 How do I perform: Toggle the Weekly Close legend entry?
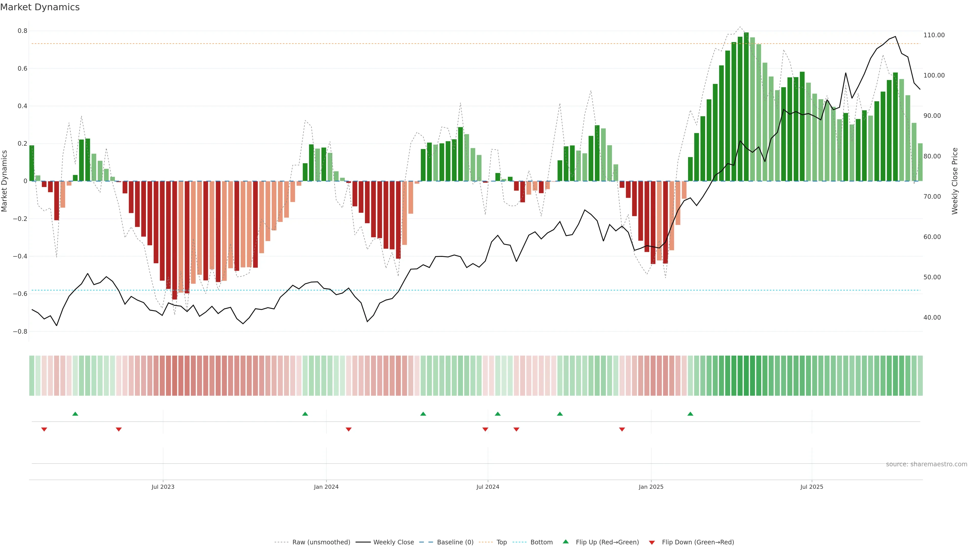(x=393, y=542)
